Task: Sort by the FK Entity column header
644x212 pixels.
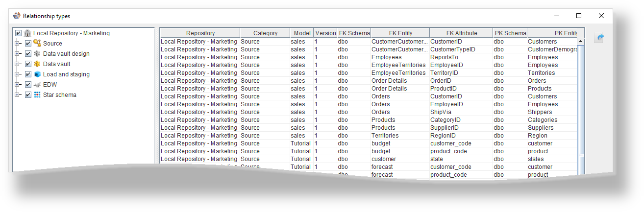Action: click(x=400, y=33)
